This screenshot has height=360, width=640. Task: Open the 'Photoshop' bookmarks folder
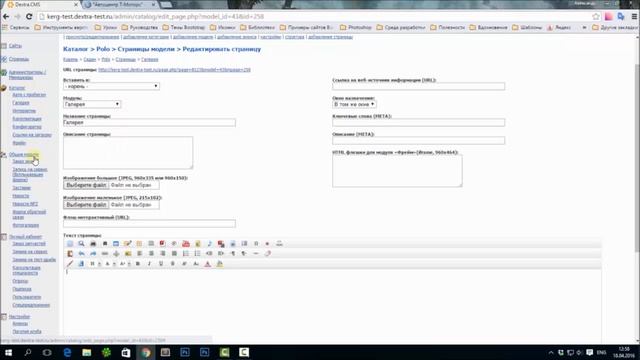356,27
